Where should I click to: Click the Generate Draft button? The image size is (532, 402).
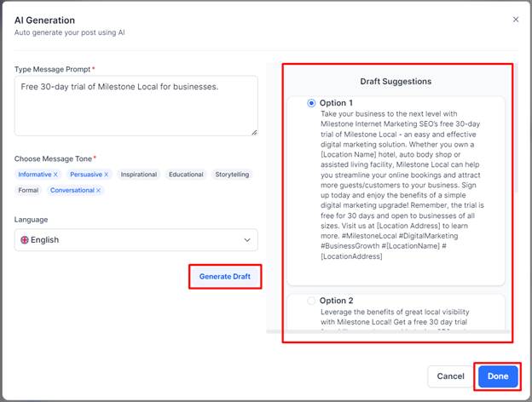tap(225, 277)
